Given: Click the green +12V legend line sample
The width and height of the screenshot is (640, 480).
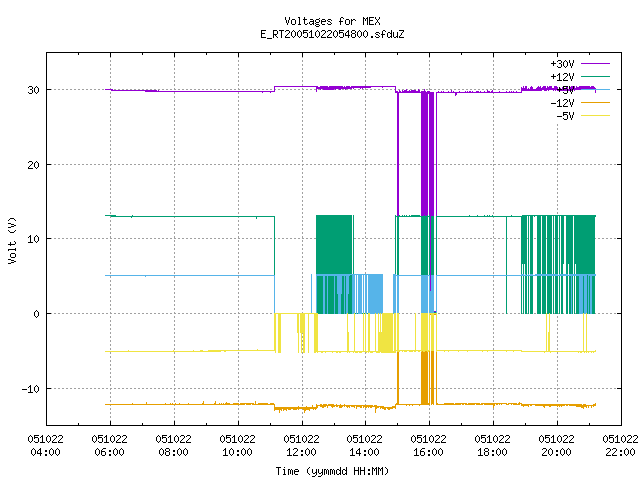Looking at the screenshot, I should 595,76.
